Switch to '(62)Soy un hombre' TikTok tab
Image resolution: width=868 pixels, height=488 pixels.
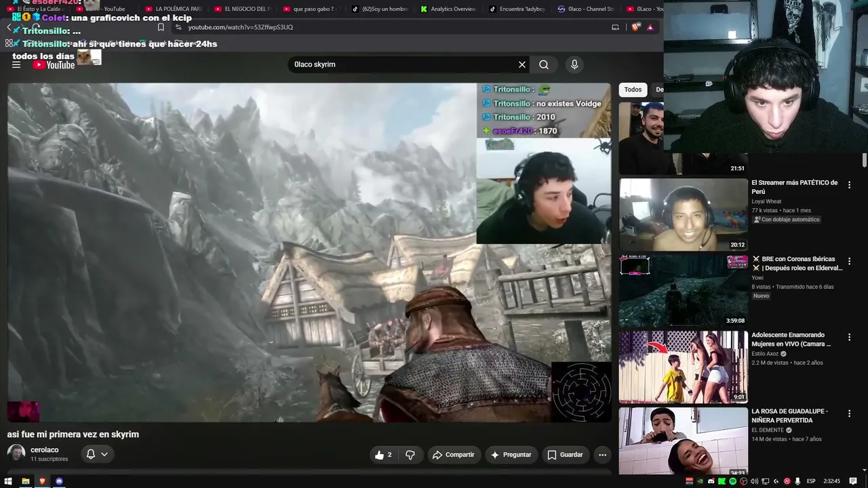(380, 9)
